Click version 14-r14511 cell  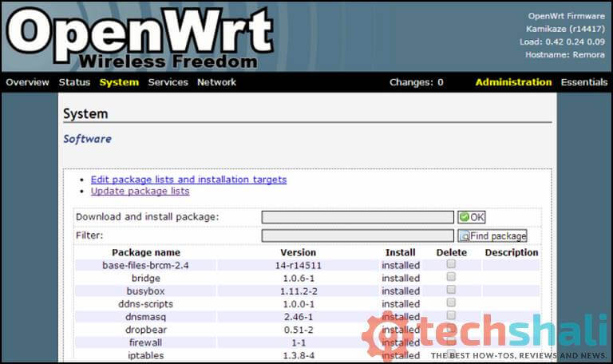pos(298,266)
